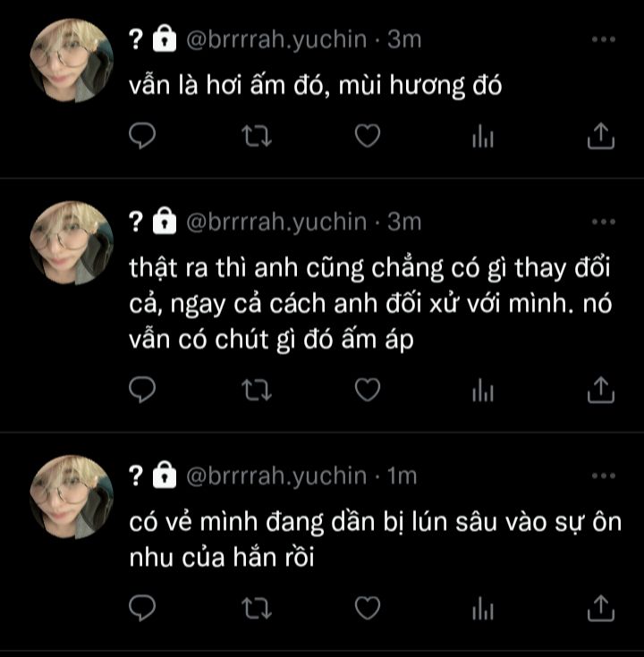Share the 1m-old tweet
644x657 pixels.
600,608
